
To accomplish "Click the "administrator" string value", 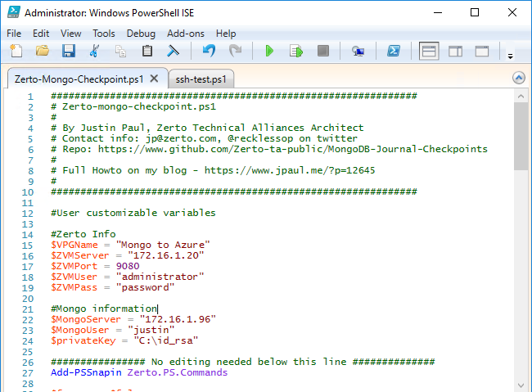I will [160, 277].
